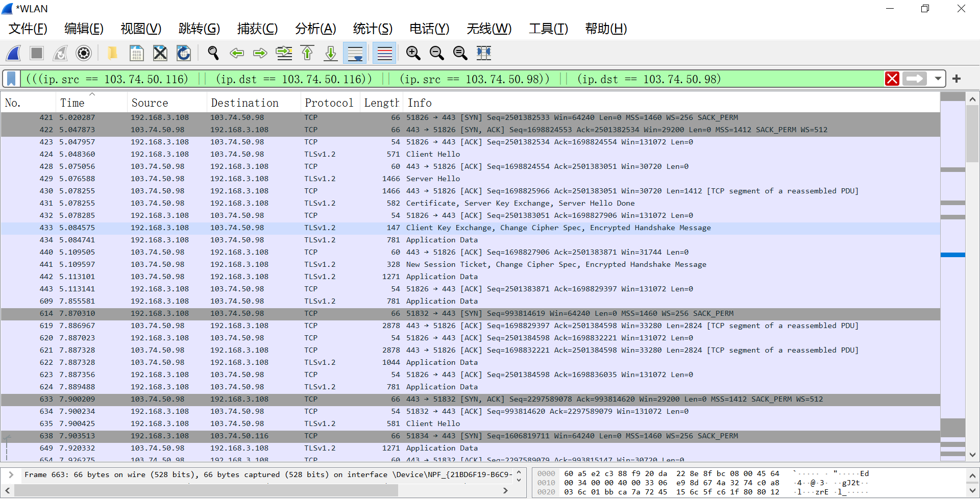Open display filter bookmark menu
Screen dimensions: 980x499
point(11,79)
